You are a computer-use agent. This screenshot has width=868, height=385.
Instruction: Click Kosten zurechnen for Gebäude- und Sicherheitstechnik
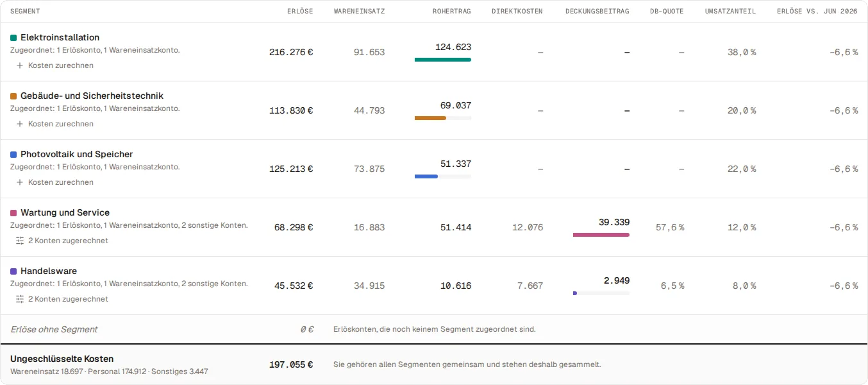click(x=61, y=124)
